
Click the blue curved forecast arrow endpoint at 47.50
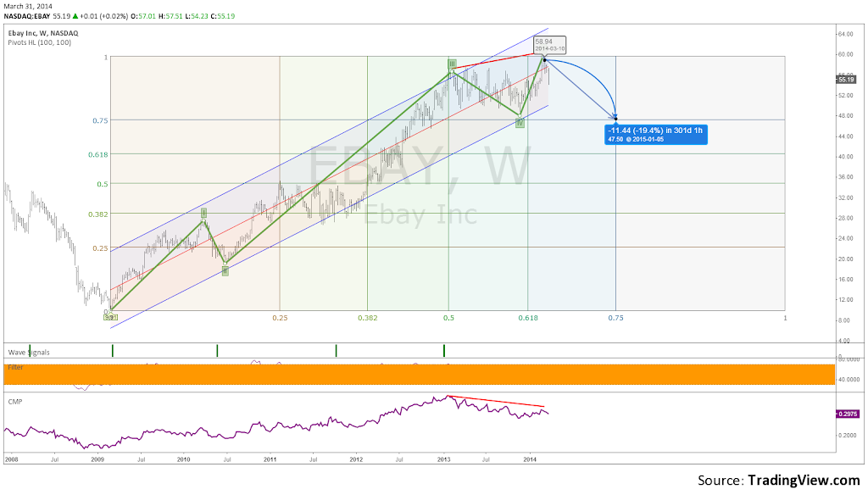615,119
